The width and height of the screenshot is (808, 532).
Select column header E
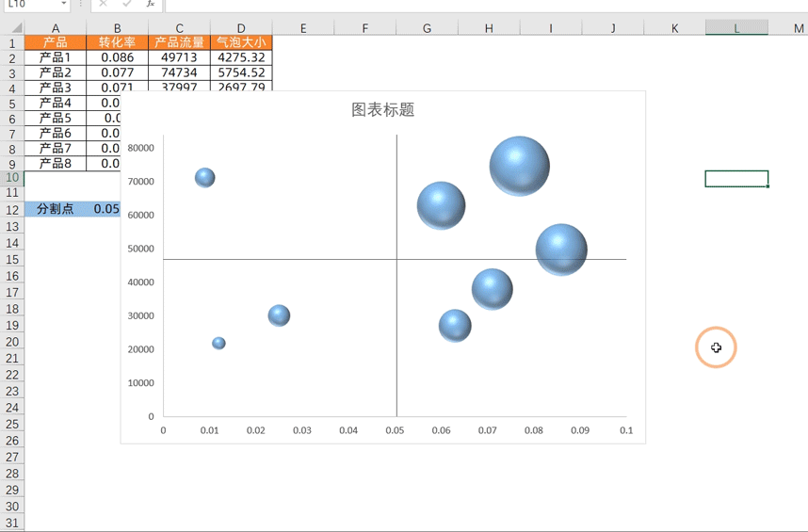coord(303,28)
